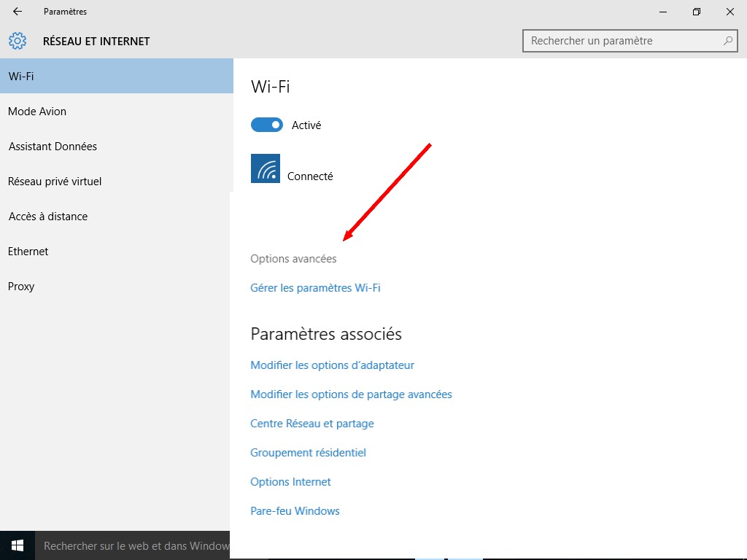The height and width of the screenshot is (560, 747).
Task: Click the taskbar web and Windows search box
Action: [x=133, y=545]
